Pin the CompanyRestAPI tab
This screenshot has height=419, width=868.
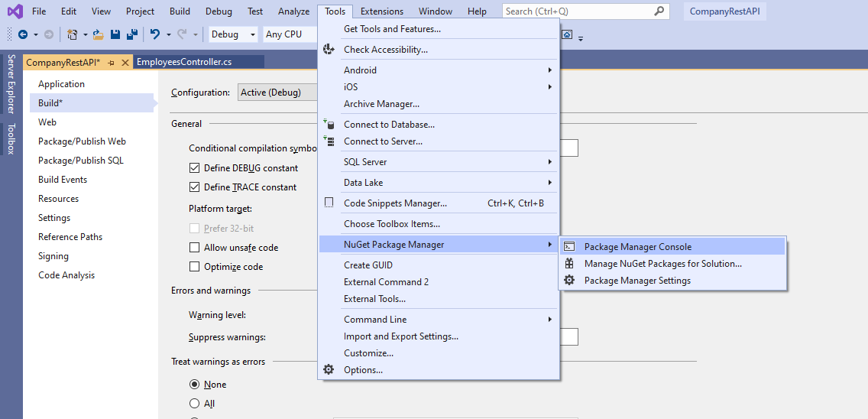click(x=112, y=63)
